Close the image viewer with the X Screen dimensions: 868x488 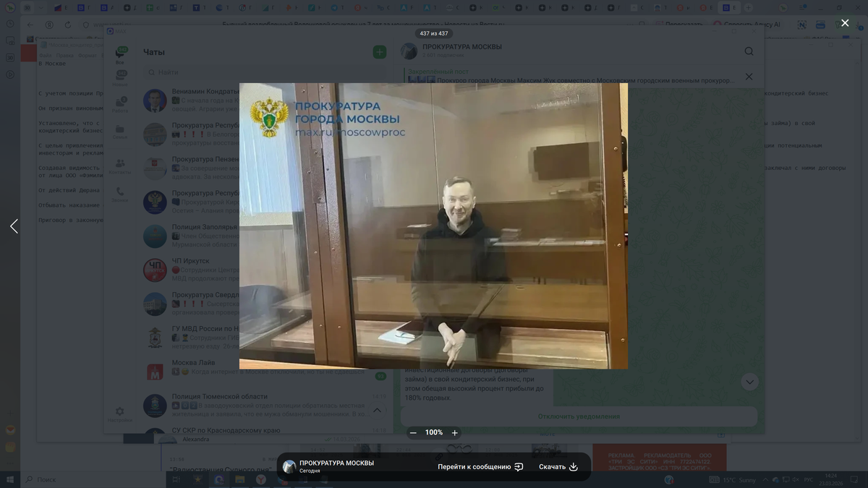(x=844, y=23)
